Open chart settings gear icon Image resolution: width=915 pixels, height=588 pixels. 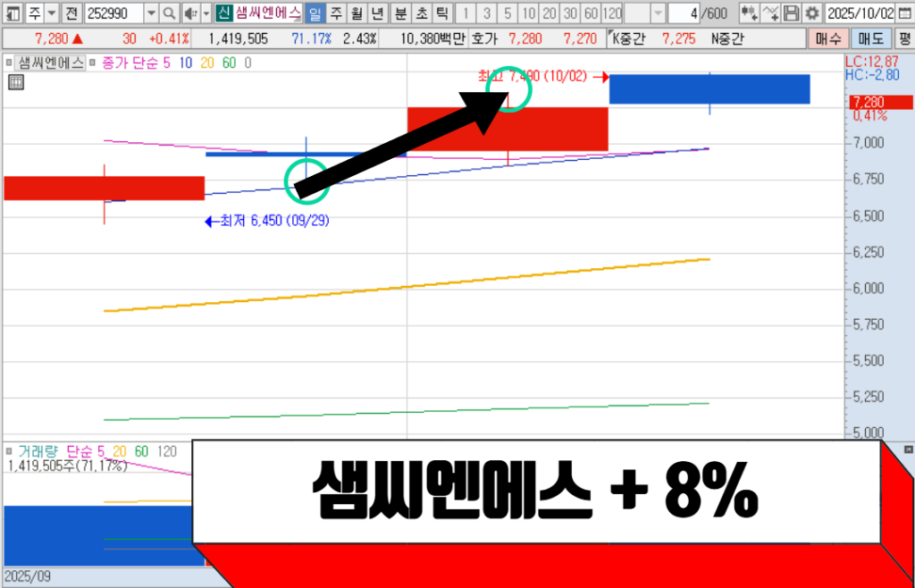[x=811, y=13]
